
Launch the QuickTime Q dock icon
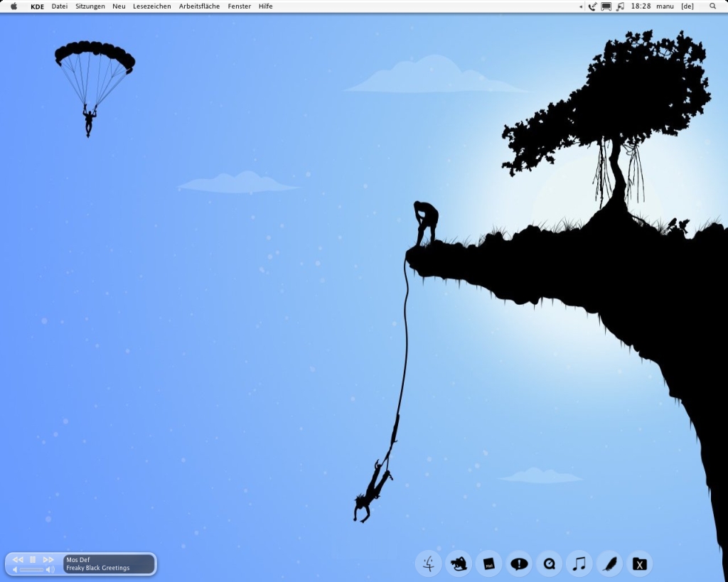(549, 564)
